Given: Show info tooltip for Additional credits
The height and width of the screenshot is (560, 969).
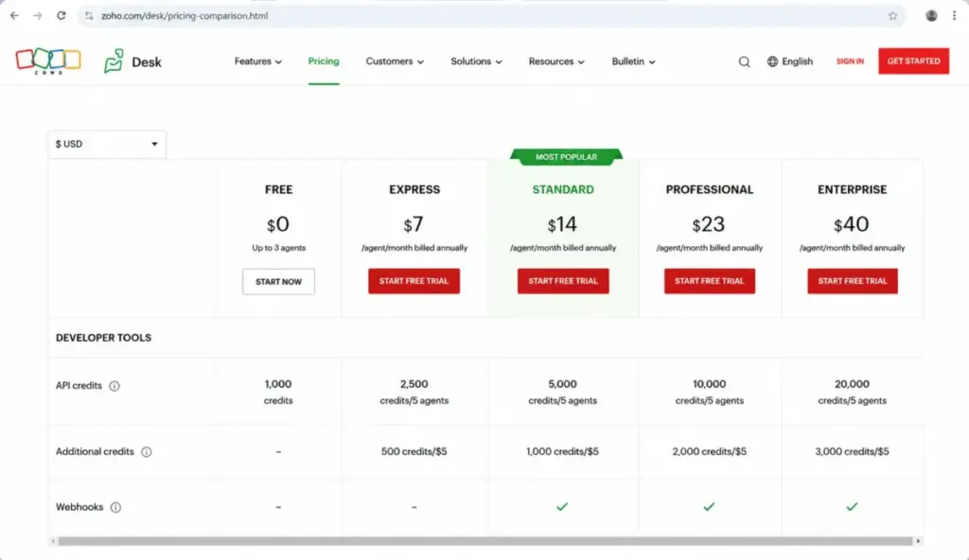Looking at the screenshot, I should coord(147,452).
